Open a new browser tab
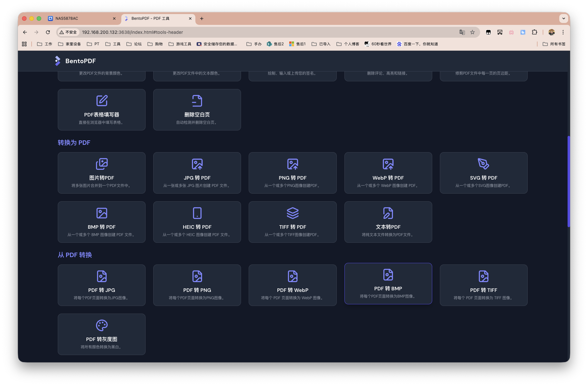 pyautogui.click(x=202, y=19)
